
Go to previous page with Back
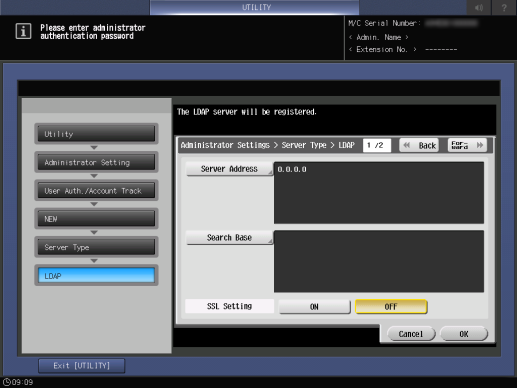tap(419, 145)
